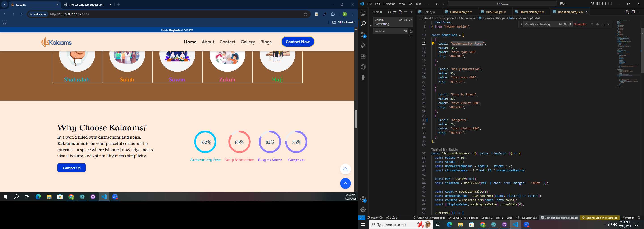Viewport: 644px width, 229px height.
Task: Open the Run and Debug view
Action: [x=363, y=45]
